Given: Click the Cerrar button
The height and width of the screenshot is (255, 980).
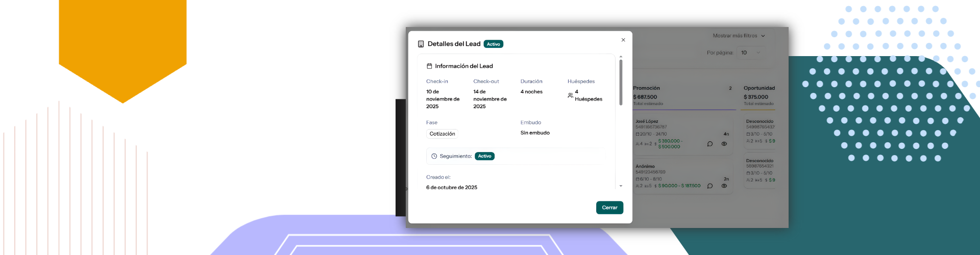Looking at the screenshot, I should 609,208.
